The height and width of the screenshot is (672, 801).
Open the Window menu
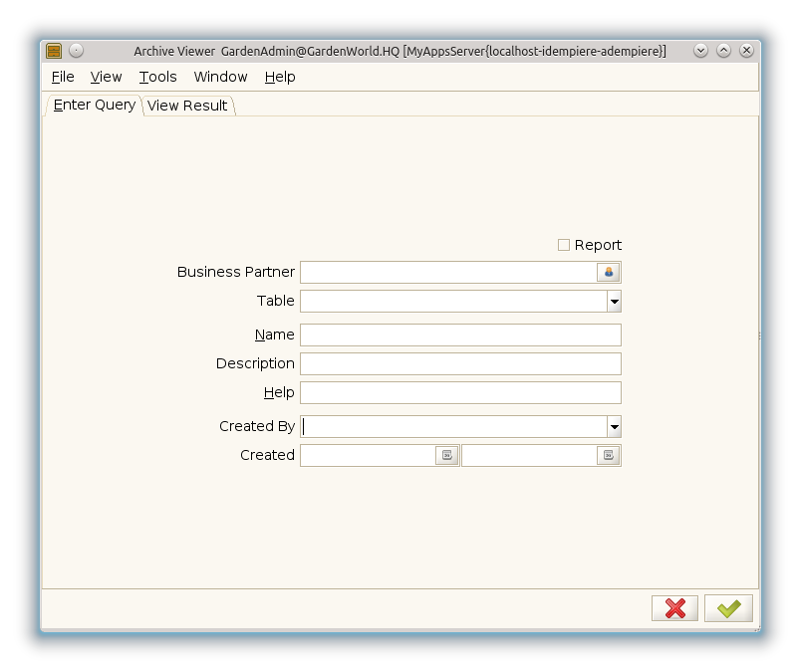[x=220, y=77]
